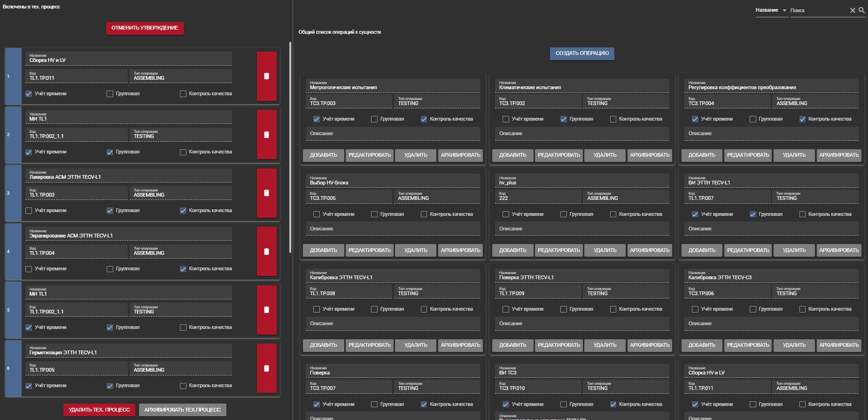Remove row 3 "Лакировка АСМ ЭТТН TECV-L1" via trash icon
The image size is (868, 420).
click(x=266, y=193)
